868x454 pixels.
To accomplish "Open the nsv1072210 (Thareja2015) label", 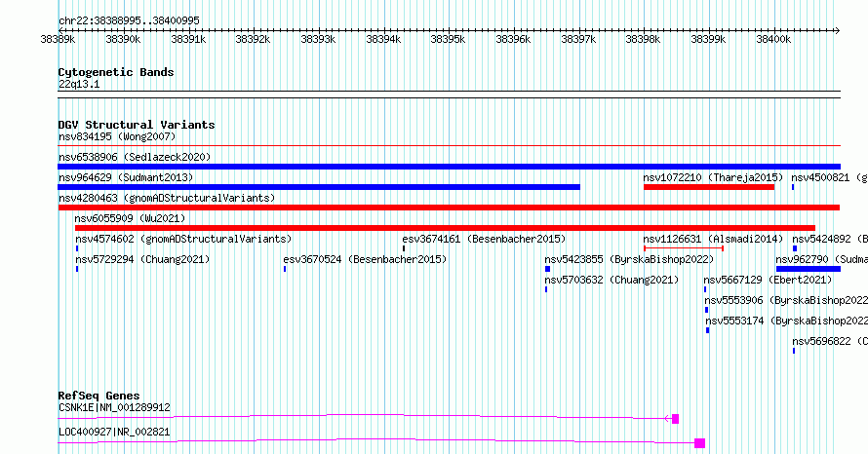I will [x=713, y=177].
